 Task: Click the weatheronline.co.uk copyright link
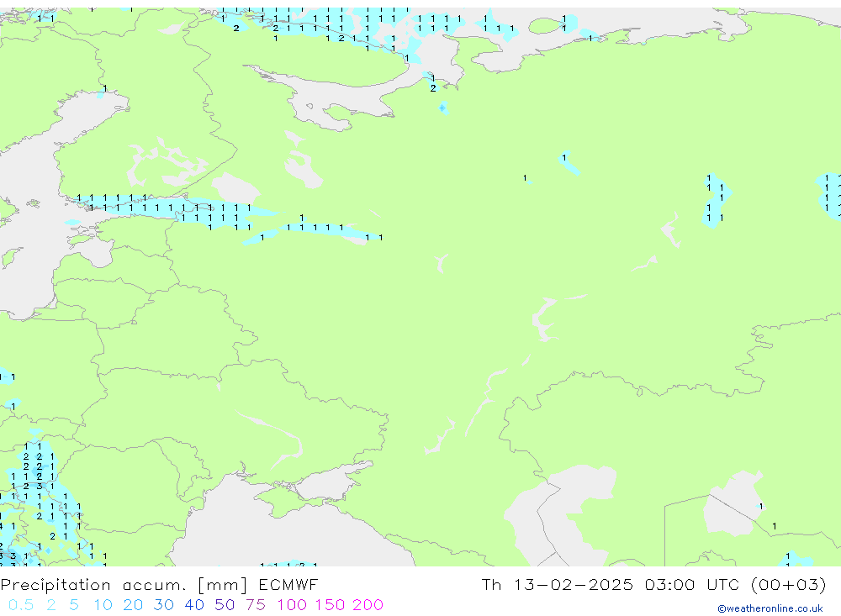(770, 608)
